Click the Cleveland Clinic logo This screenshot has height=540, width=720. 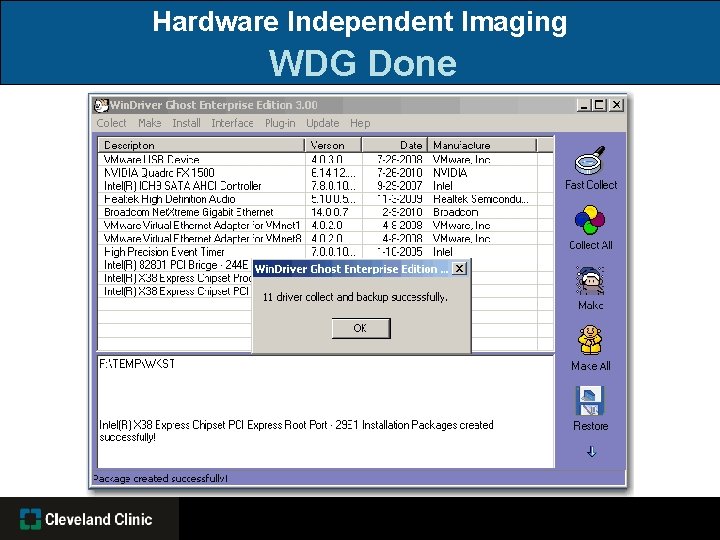click(86, 519)
